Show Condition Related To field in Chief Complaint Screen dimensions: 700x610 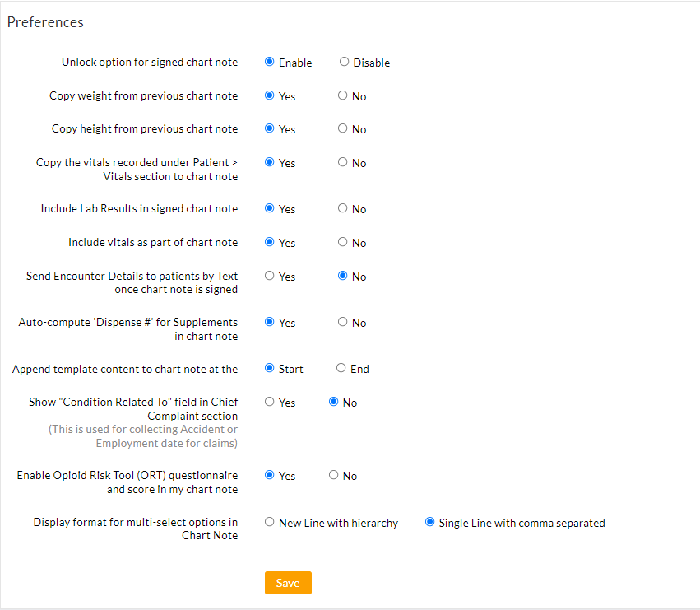point(268,402)
